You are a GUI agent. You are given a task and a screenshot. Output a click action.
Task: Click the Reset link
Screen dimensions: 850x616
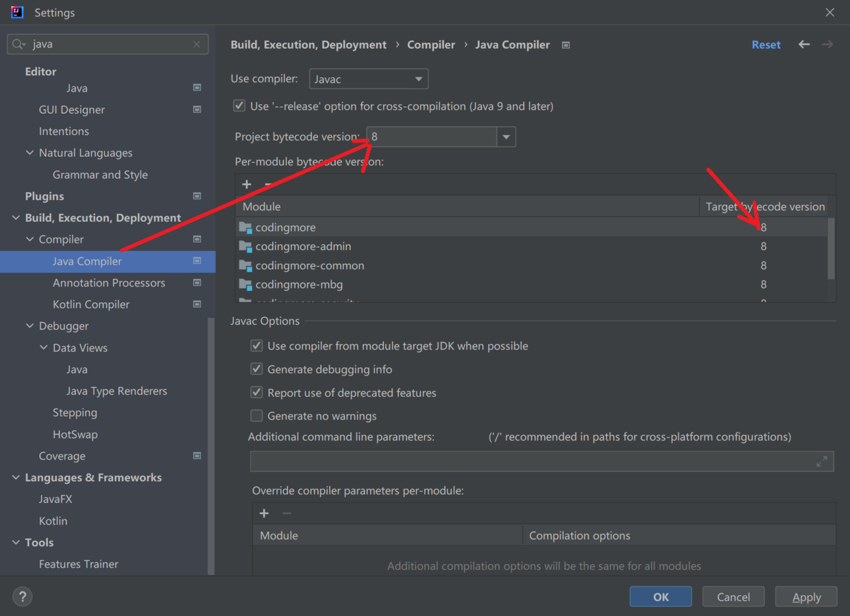766,45
